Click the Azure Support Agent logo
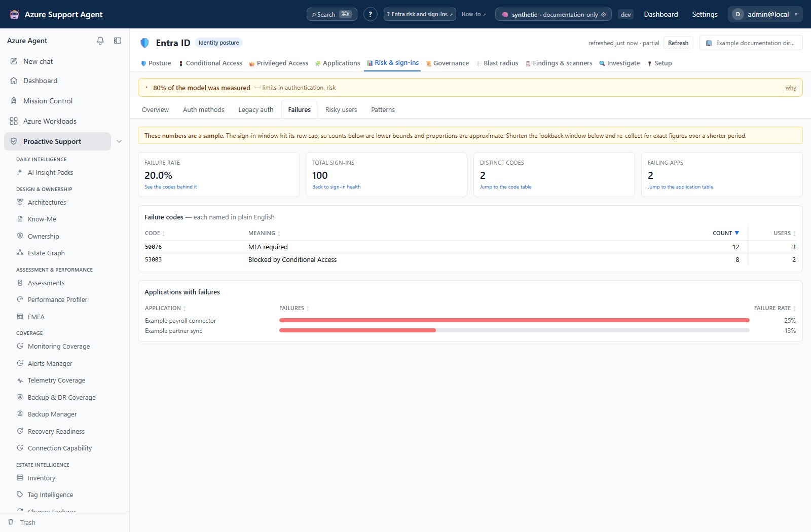This screenshot has width=811, height=532. point(15,14)
